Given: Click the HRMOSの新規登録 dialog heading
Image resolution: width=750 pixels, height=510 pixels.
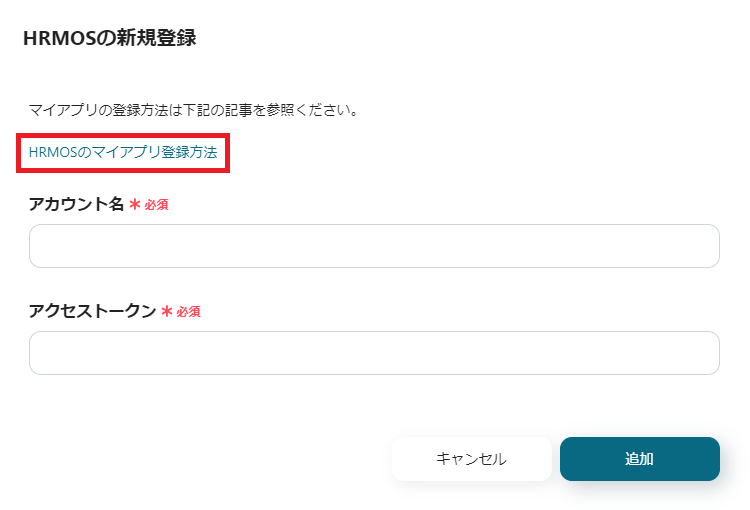Looking at the screenshot, I should click(x=109, y=39).
